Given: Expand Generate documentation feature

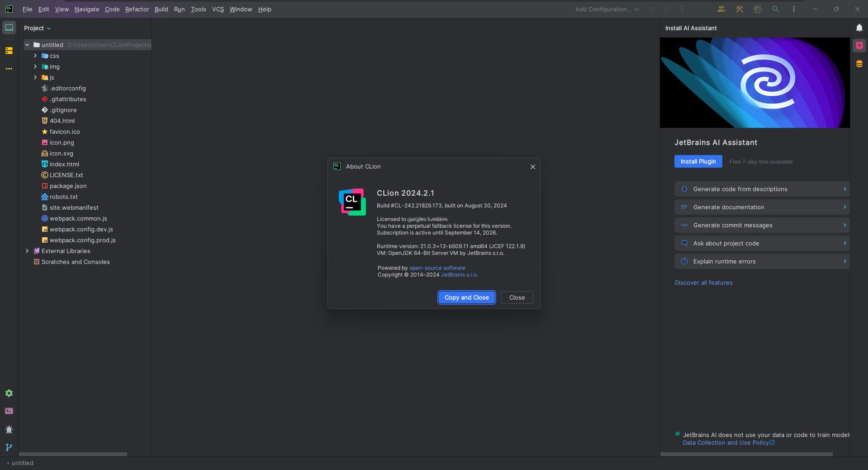Looking at the screenshot, I should click(762, 207).
